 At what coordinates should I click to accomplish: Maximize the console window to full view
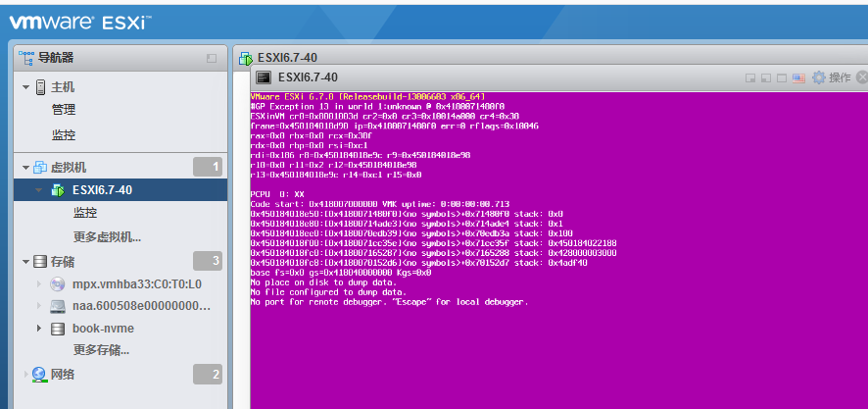[782, 78]
